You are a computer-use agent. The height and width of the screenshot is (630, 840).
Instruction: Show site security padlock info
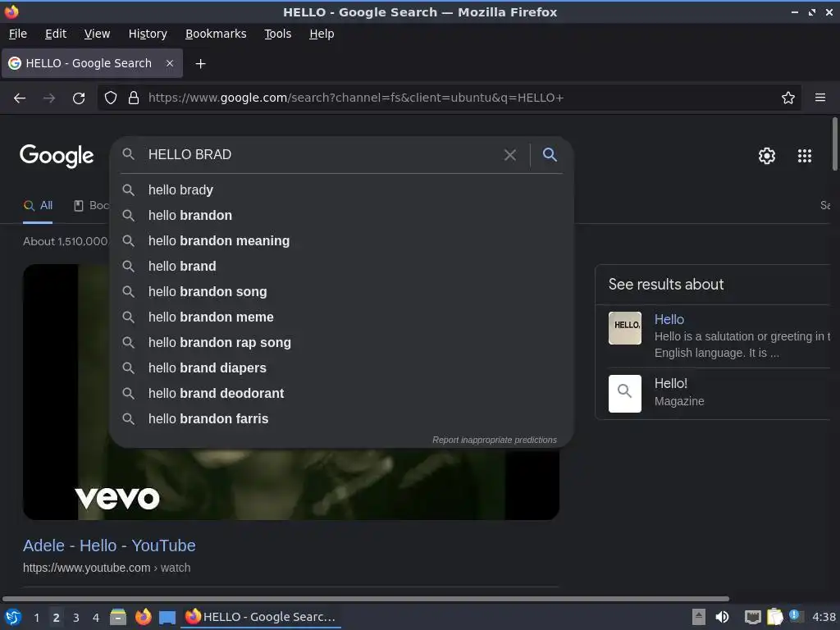click(134, 98)
